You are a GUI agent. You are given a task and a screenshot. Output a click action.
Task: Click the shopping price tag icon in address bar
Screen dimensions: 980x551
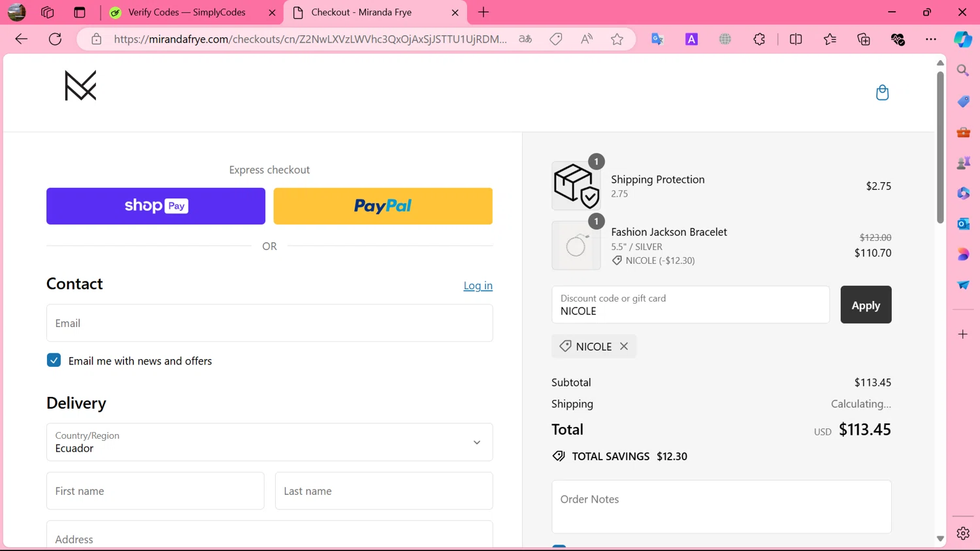click(x=556, y=39)
